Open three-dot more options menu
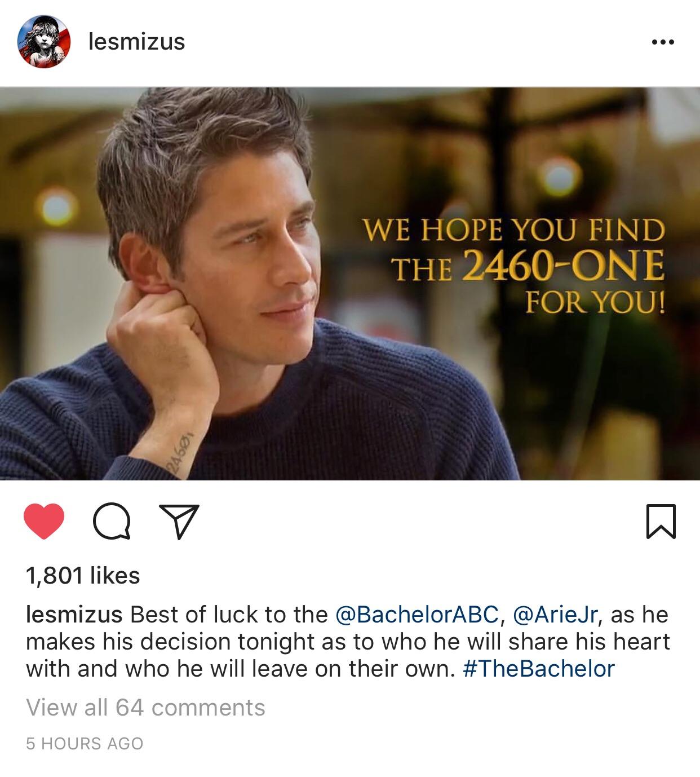Image resolution: width=700 pixels, height=777 pixels. pyautogui.click(x=662, y=42)
